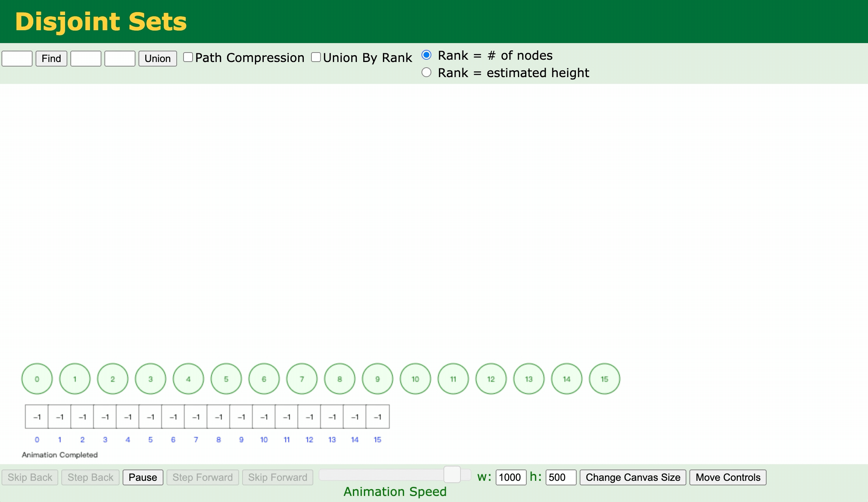
Task: Enable Union By Rank checkbox
Action: coord(316,57)
